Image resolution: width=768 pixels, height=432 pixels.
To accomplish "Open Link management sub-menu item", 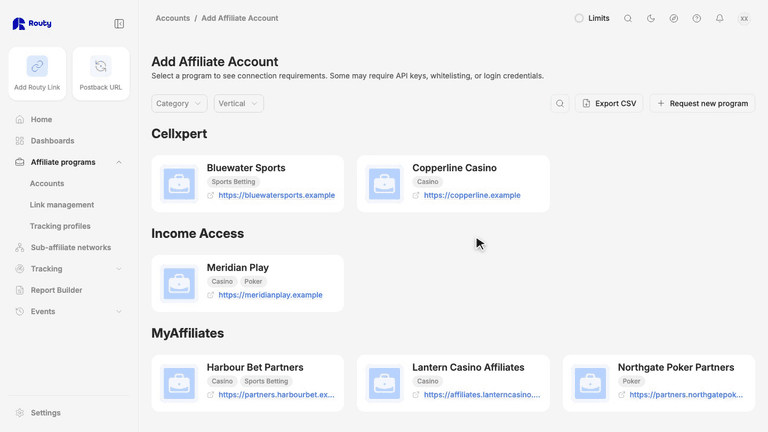I will click(x=62, y=205).
